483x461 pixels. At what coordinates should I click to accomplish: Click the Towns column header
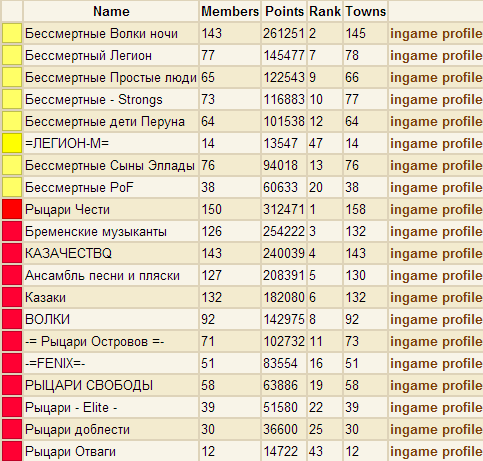click(366, 12)
